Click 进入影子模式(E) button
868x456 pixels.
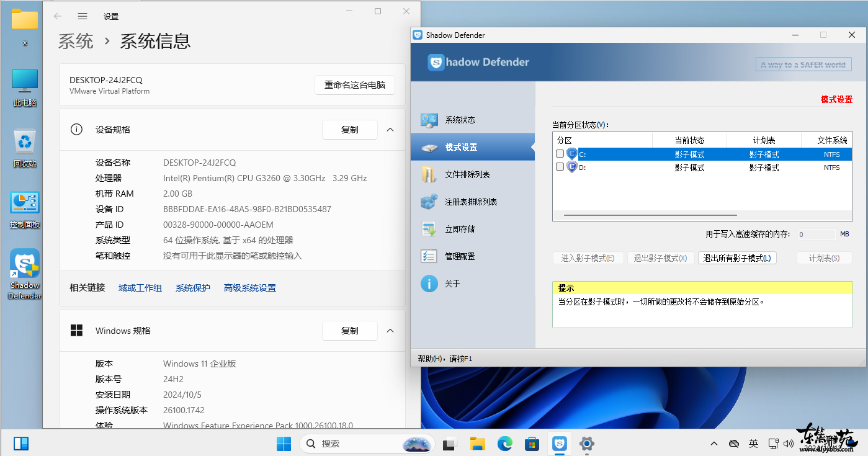coord(588,258)
